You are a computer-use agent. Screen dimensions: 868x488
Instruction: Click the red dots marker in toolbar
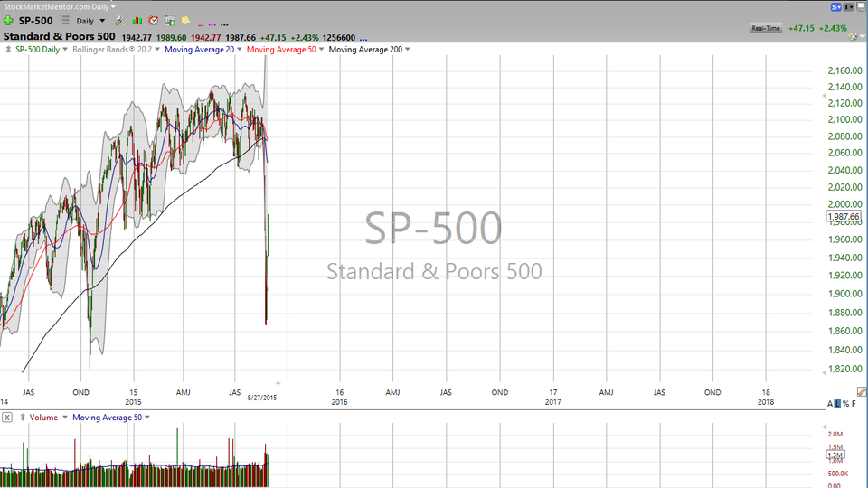coord(201,24)
